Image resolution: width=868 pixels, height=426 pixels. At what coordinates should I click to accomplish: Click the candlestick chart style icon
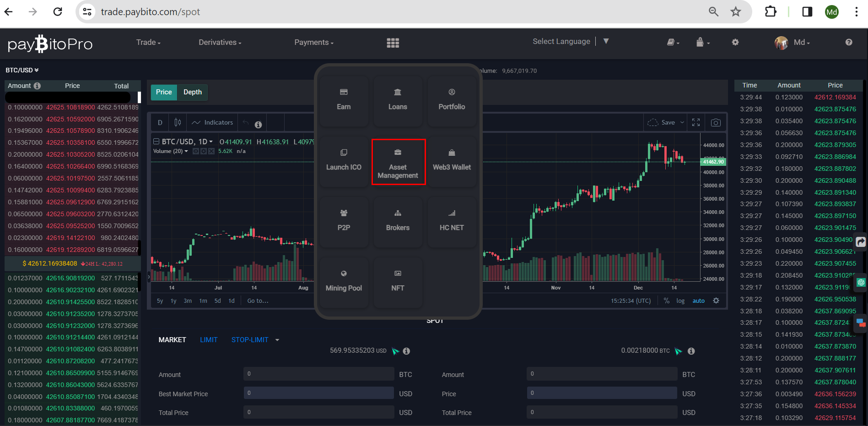[178, 122]
